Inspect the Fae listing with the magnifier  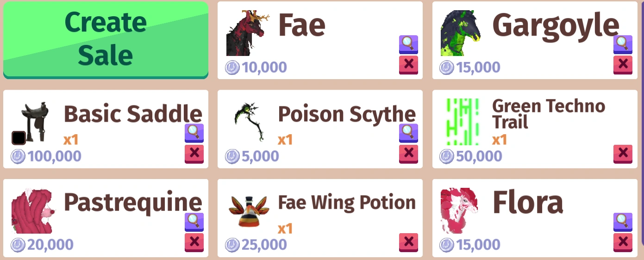coord(408,44)
